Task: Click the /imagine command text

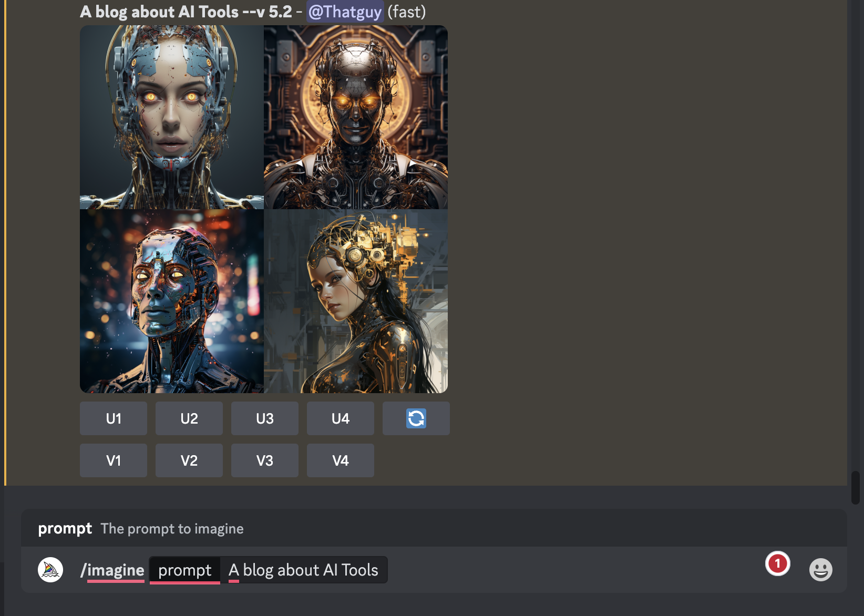Action: coord(112,570)
